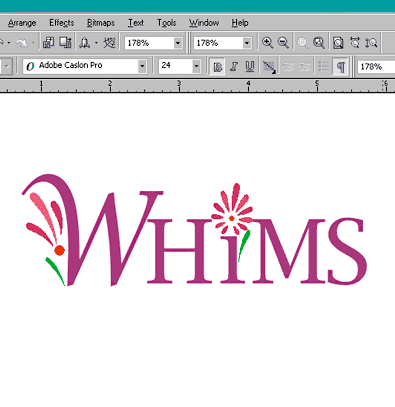
Task: Toggle Underline formatting
Action: [x=250, y=67]
